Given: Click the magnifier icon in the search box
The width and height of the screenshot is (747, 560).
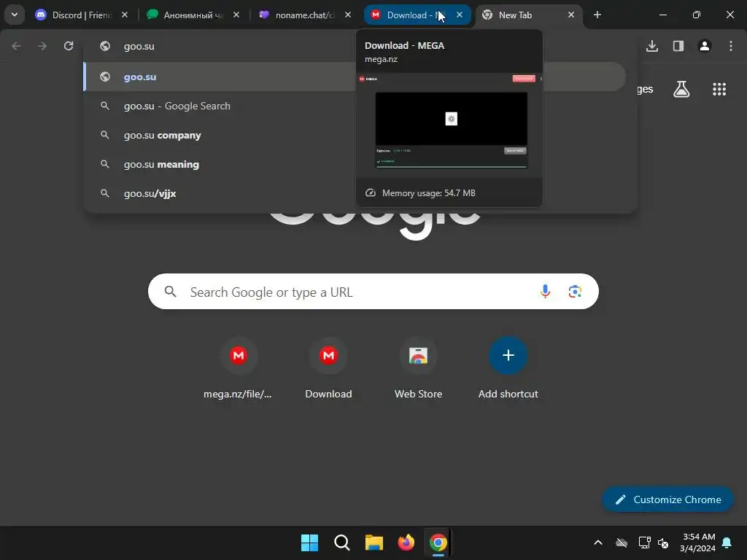Looking at the screenshot, I should 170,292.
